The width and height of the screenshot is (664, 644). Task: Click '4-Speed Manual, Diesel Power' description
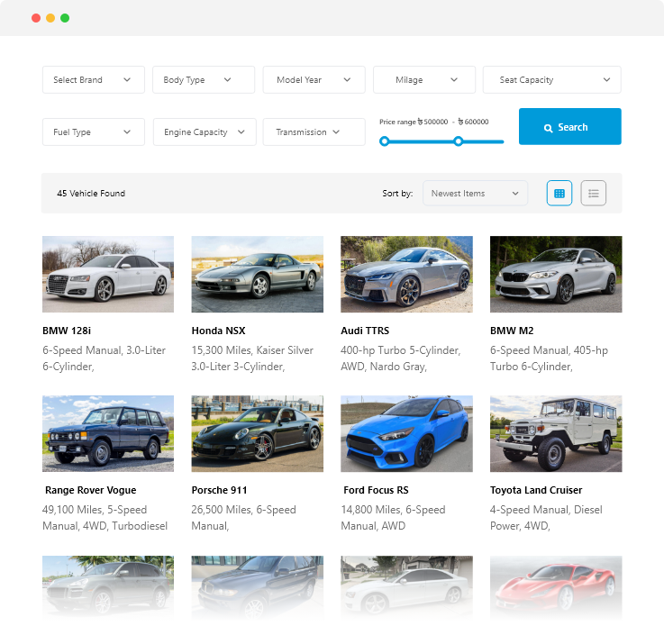click(x=546, y=518)
